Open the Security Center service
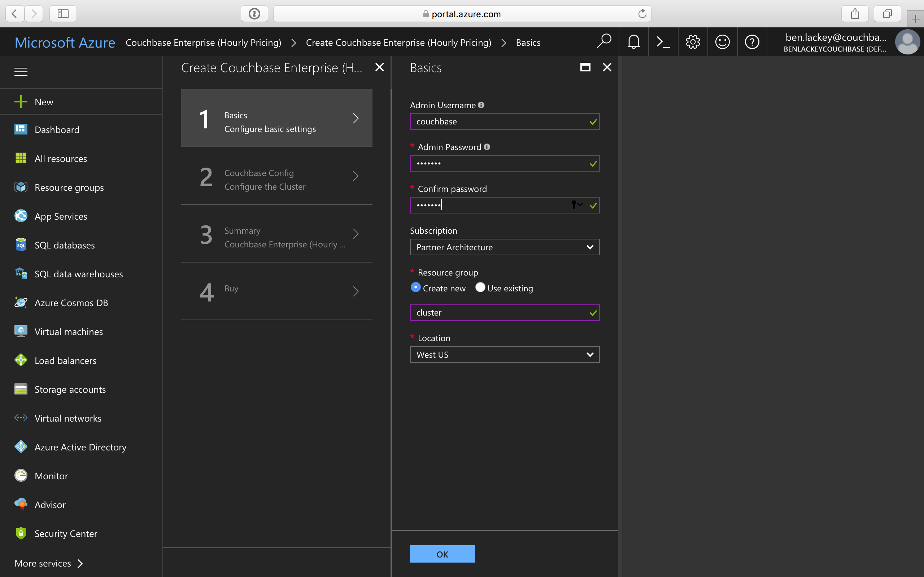The width and height of the screenshot is (924, 577). [66, 533]
